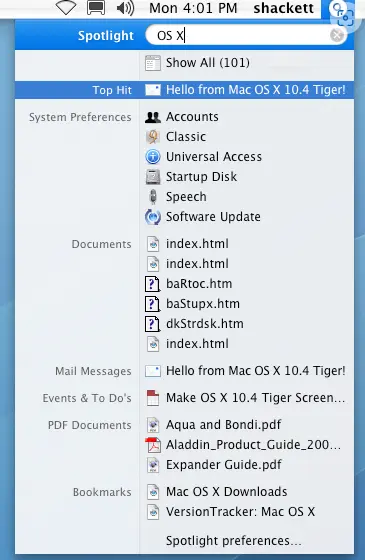The height and width of the screenshot is (560, 365).
Task: Click the volume speaker icon
Action: pos(125,8)
